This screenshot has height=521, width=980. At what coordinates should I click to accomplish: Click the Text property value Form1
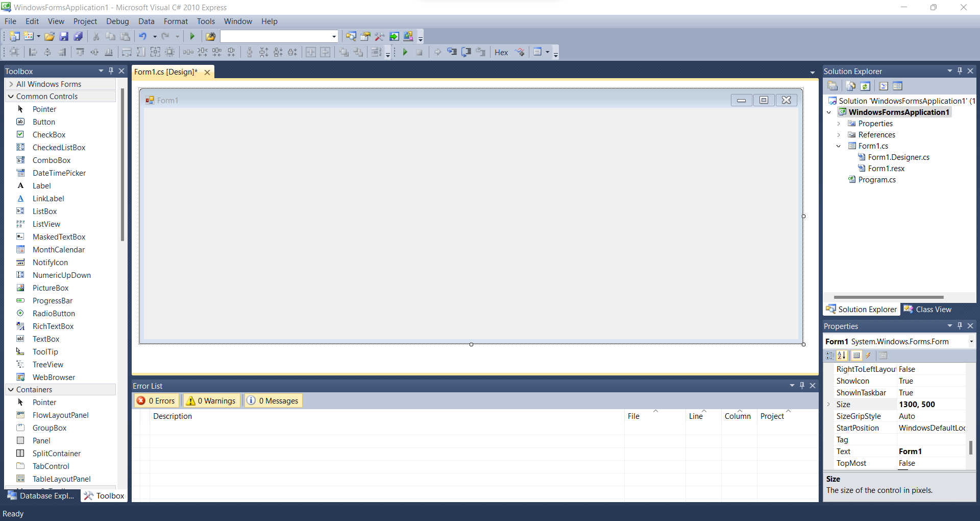pyautogui.click(x=931, y=452)
